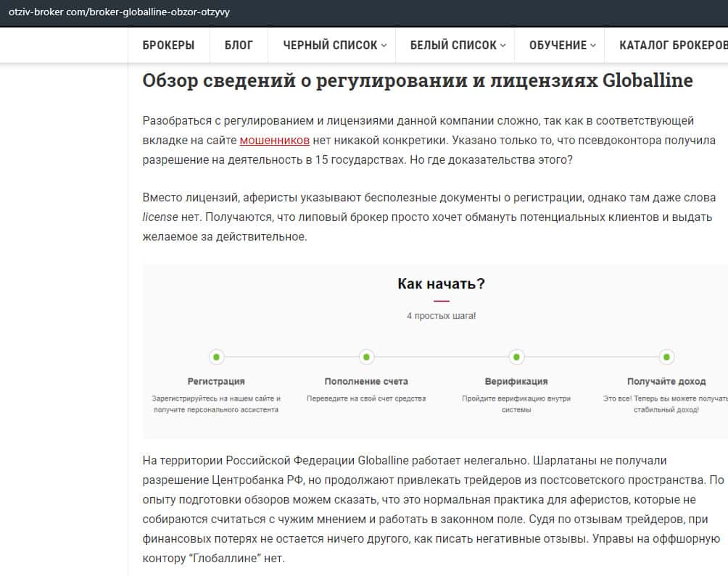The width and height of the screenshot is (728, 576).
Task: Click the Регистрация step title
Action: 216,381
